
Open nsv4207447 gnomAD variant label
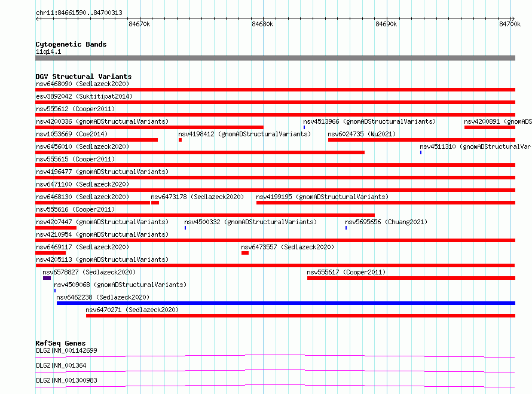click(102, 222)
